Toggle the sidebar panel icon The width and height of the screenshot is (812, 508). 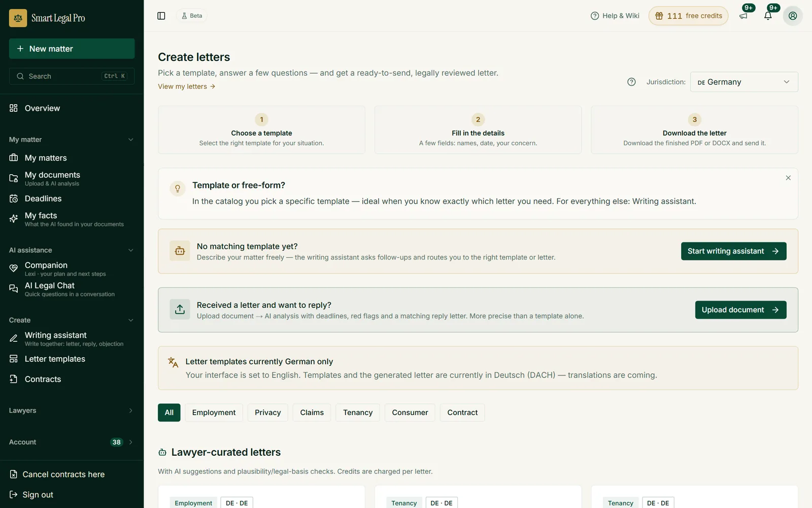161,16
